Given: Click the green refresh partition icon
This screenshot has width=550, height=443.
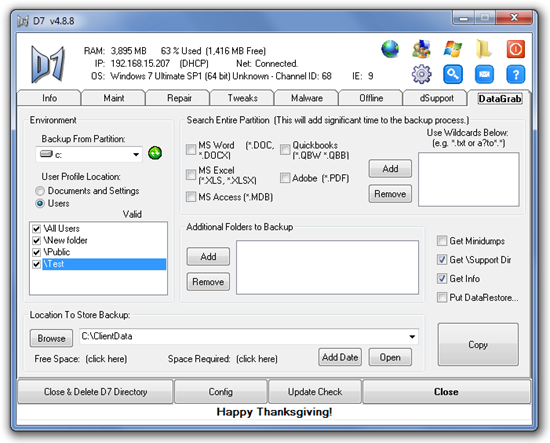Looking at the screenshot, I should pos(155,153).
